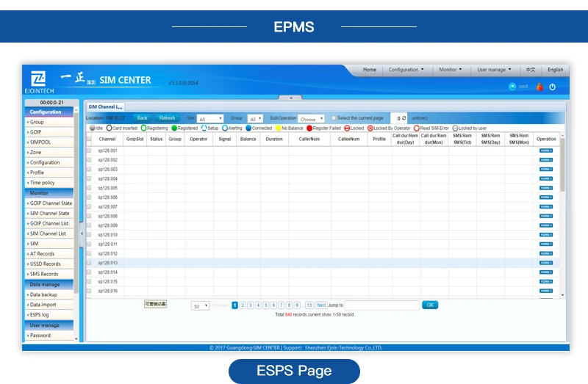Go to page 13
The height and width of the screenshot is (384, 588).
click(x=309, y=305)
